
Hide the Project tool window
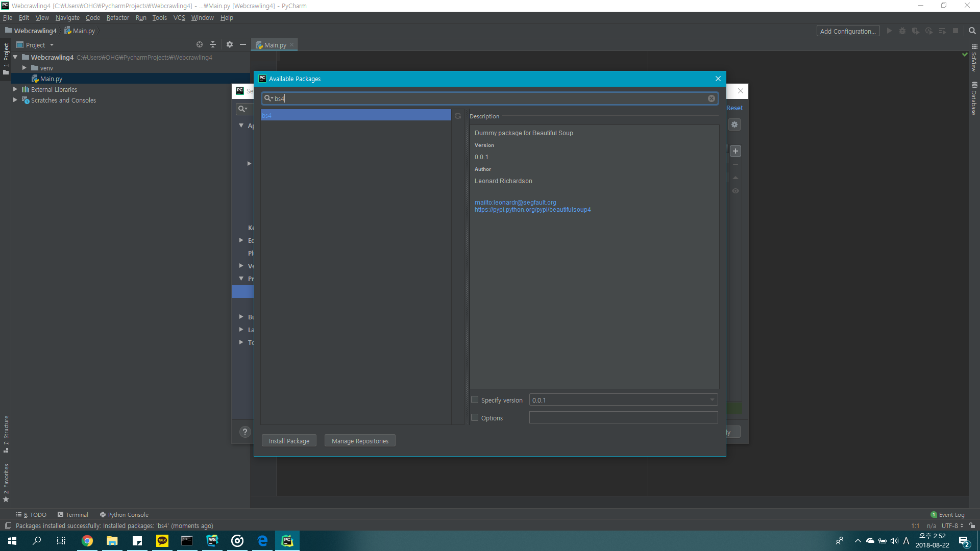[243, 45]
